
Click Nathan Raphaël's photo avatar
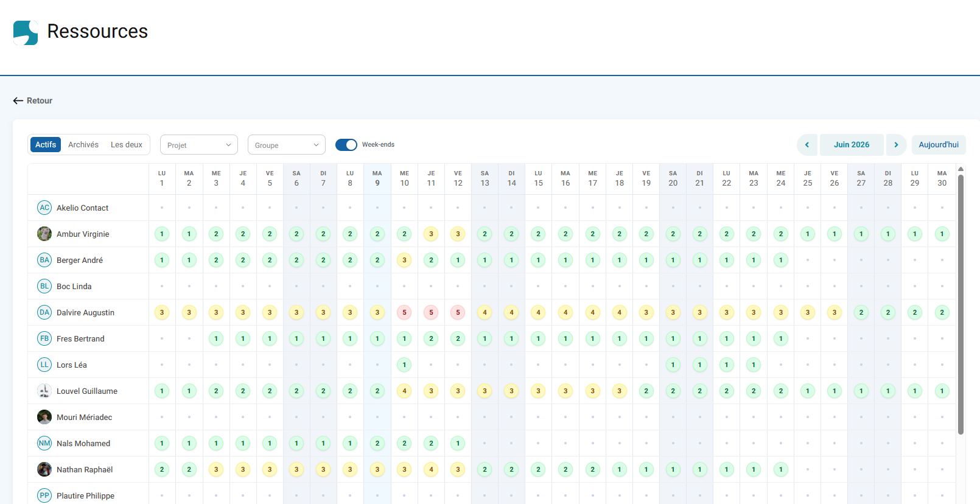click(x=44, y=469)
